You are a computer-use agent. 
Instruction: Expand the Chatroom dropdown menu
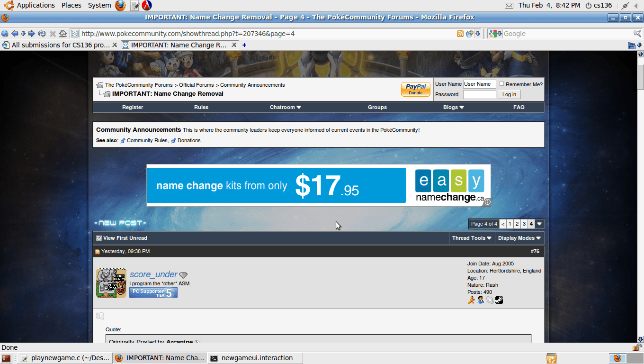(286, 107)
